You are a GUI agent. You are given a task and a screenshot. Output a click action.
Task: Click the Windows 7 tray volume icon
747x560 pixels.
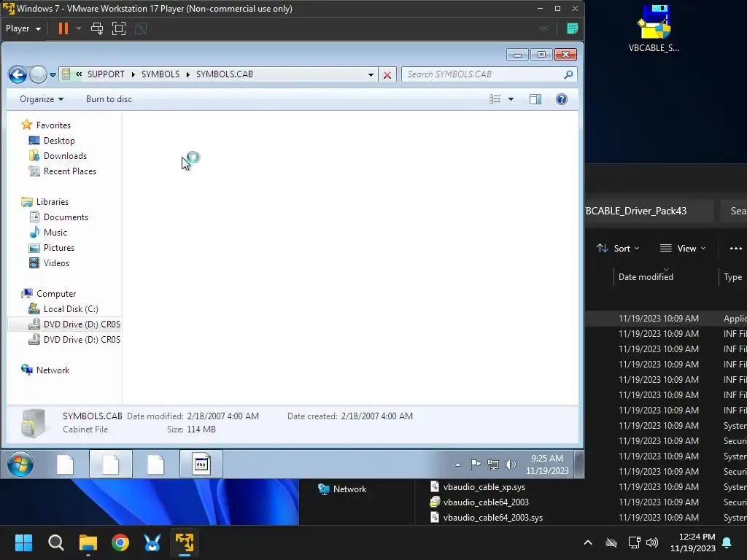pyautogui.click(x=510, y=464)
